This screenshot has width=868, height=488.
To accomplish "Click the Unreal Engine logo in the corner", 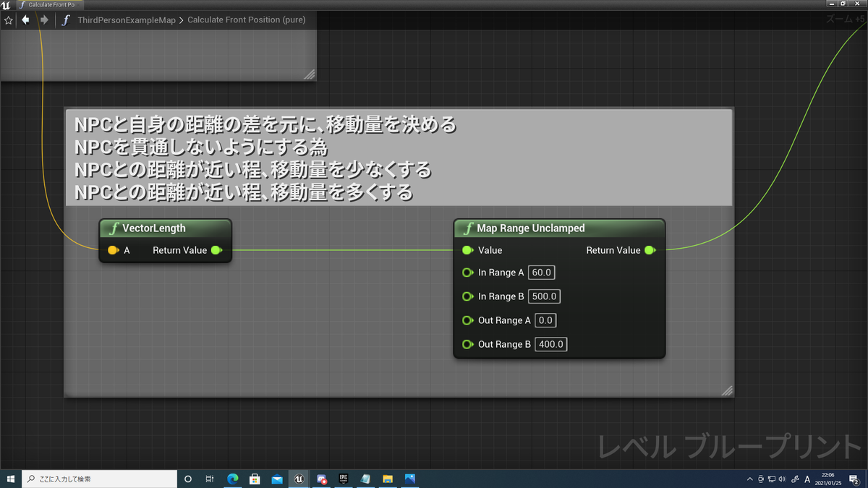I will coord(7,4).
